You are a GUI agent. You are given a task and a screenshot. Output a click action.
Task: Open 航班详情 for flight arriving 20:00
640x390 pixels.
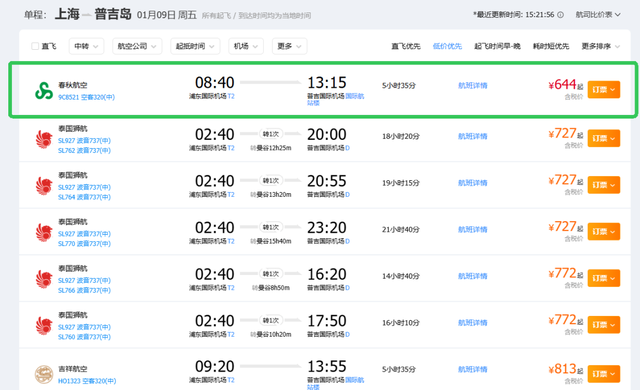[473, 136]
